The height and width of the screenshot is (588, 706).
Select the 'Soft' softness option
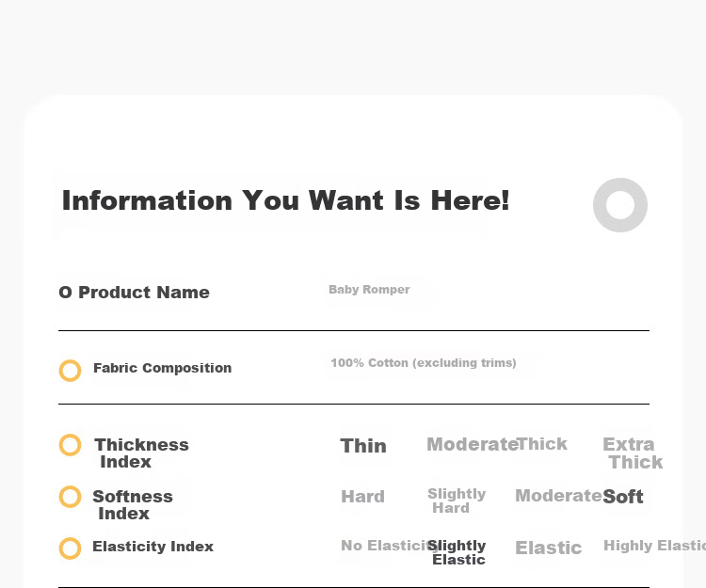click(623, 497)
